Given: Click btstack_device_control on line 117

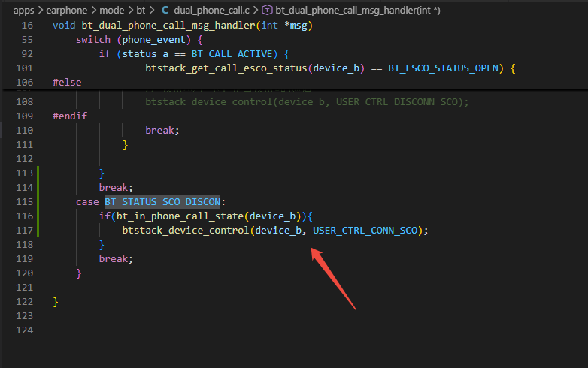Looking at the screenshot, I should (x=186, y=231).
